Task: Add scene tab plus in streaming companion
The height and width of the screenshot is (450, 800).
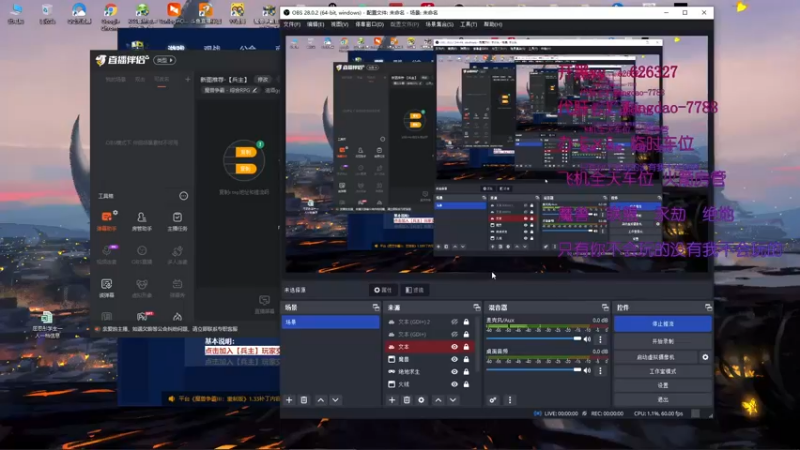Action: pyautogui.click(x=188, y=79)
